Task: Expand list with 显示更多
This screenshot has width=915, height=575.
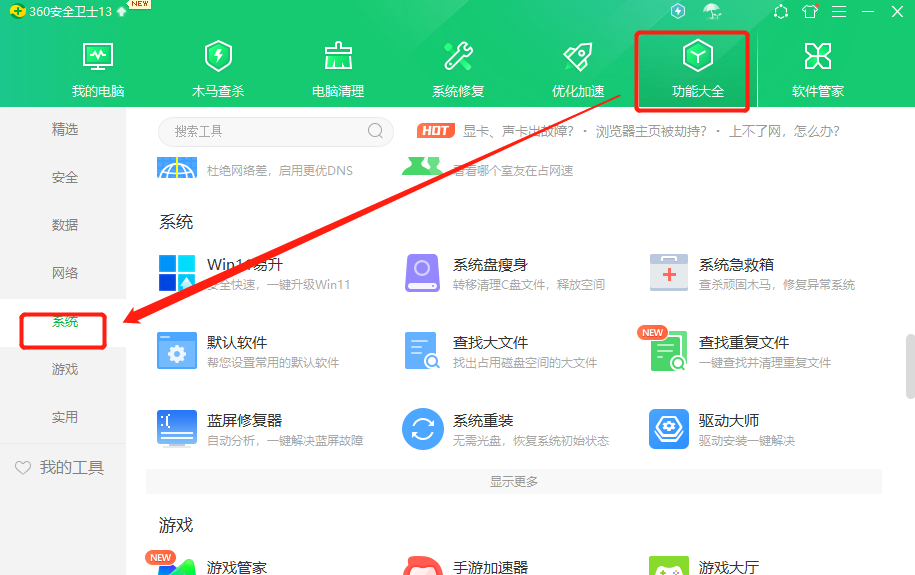Action: (514, 482)
